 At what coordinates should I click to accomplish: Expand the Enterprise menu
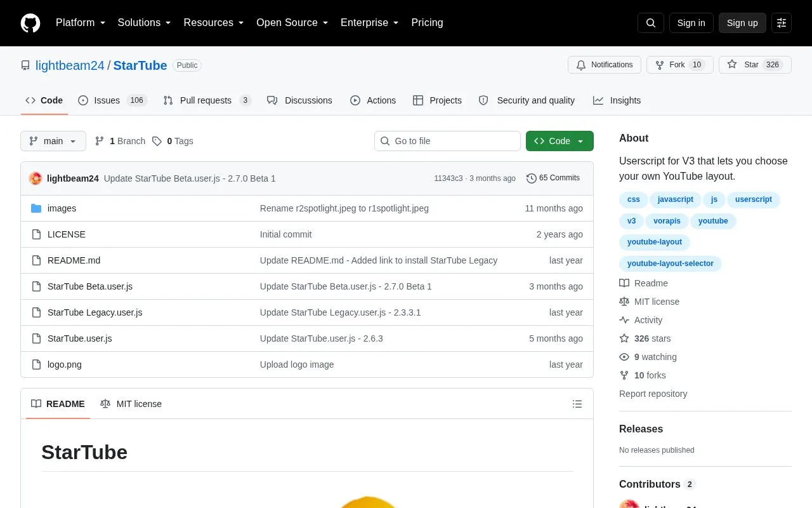click(370, 23)
